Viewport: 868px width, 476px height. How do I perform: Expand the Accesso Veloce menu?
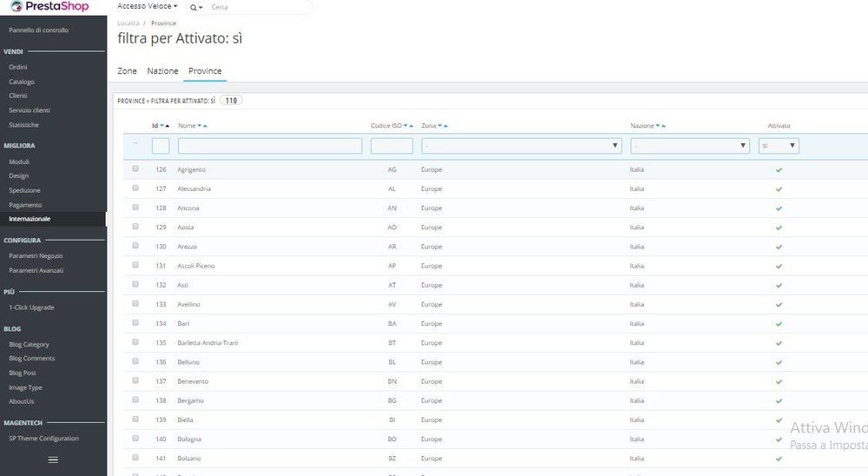coord(148,6)
